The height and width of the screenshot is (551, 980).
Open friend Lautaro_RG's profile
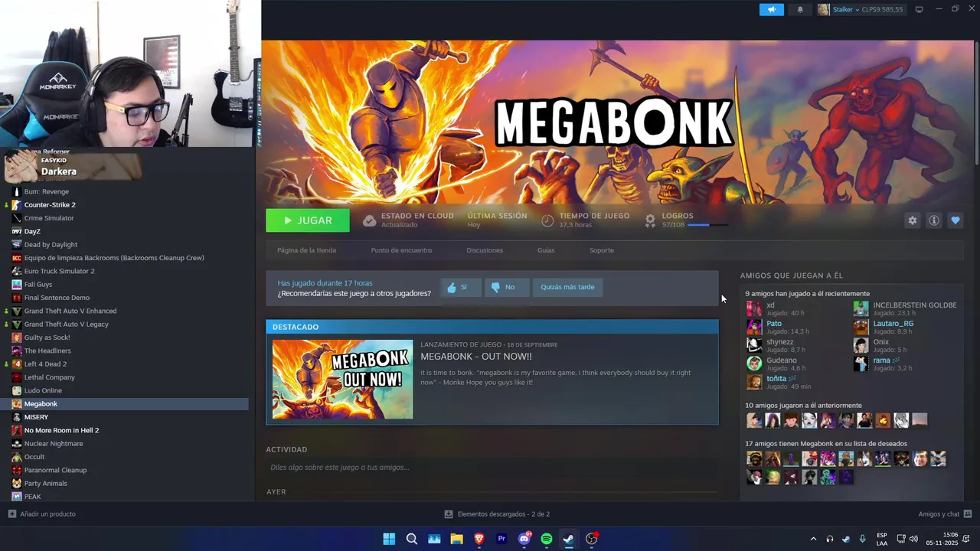pyautogui.click(x=893, y=324)
